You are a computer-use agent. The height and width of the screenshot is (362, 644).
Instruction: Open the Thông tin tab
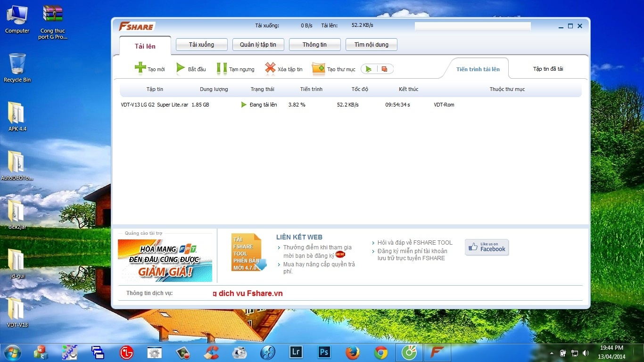pos(314,45)
